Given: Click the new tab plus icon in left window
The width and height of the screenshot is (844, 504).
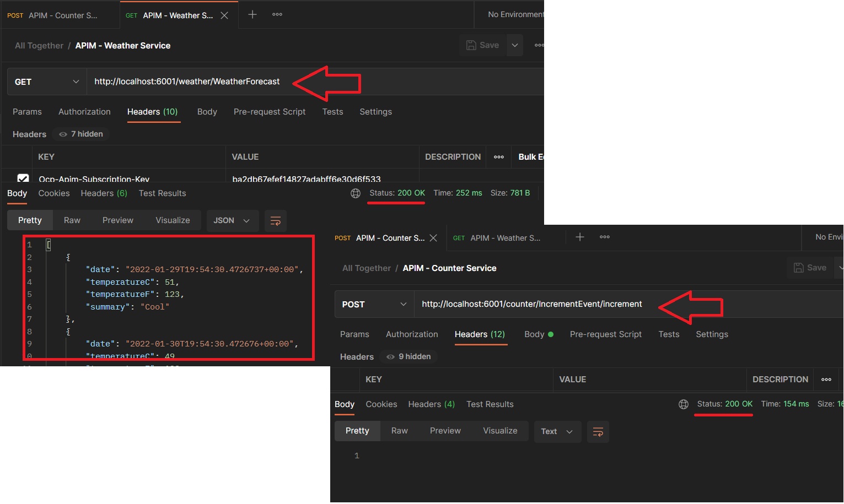Looking at the screenshot, I should click(x=252, y=15).
